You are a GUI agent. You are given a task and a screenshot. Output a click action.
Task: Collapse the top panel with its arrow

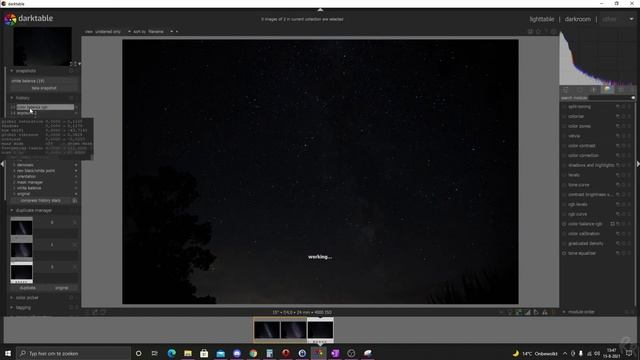tap(320, 9)
